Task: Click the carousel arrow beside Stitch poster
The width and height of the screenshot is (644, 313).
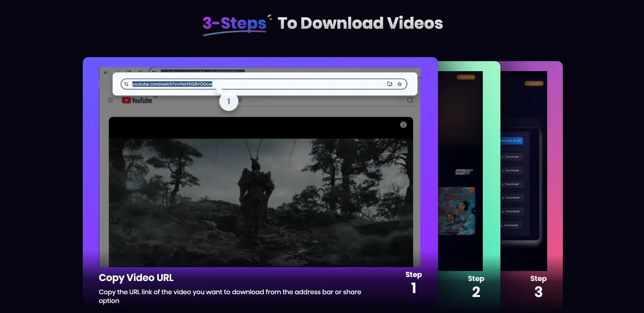Action: [474, 211]
